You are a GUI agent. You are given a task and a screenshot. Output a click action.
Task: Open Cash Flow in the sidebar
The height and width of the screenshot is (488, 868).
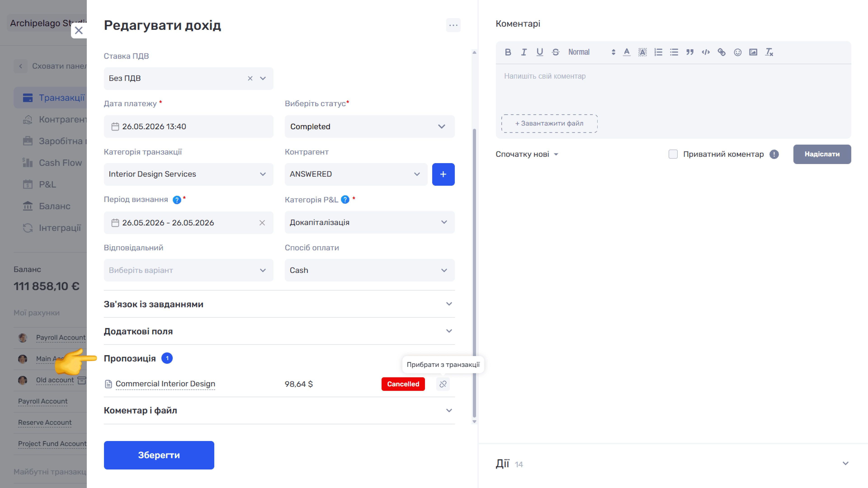pos(52,163)
